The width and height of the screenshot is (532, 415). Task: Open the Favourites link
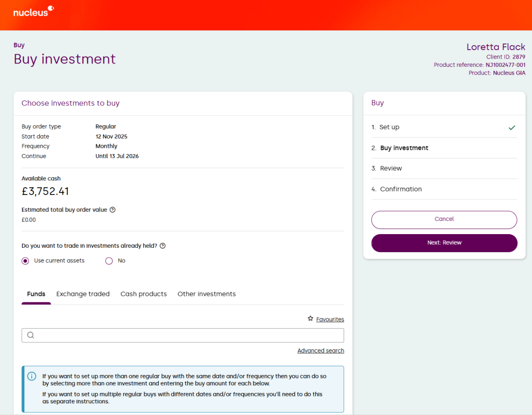pyautogui.click(x=330, y=319)
